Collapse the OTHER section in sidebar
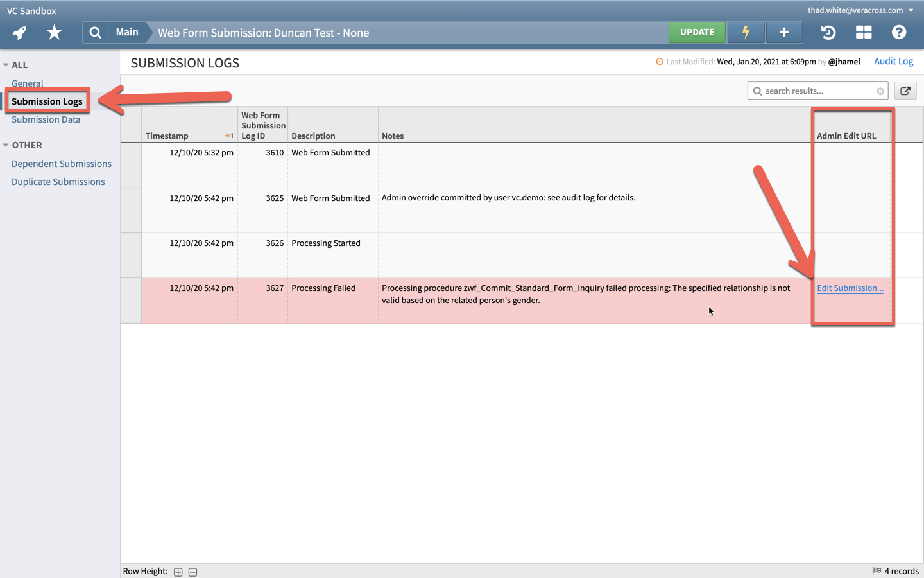The height and width of the screenshot is (578, 924). click(x=6, y=145)
